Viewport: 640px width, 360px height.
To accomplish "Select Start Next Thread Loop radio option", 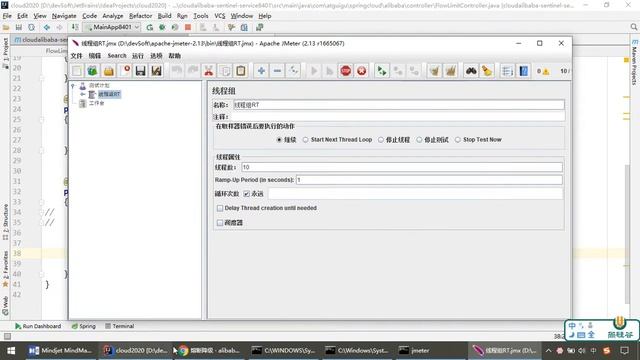I will coord(305,140).
